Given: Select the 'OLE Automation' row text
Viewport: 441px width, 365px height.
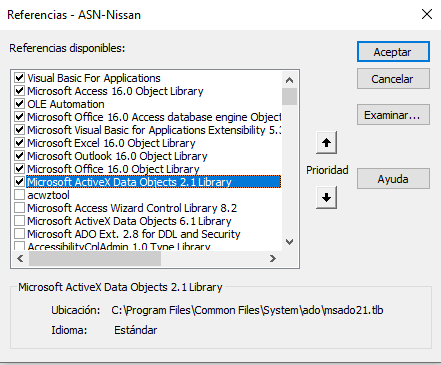Looking at the screenshot, I should point(66,104).
